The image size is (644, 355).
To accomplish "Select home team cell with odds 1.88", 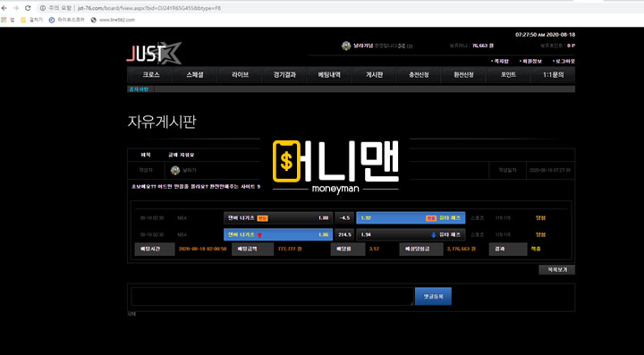I will 278,218.
